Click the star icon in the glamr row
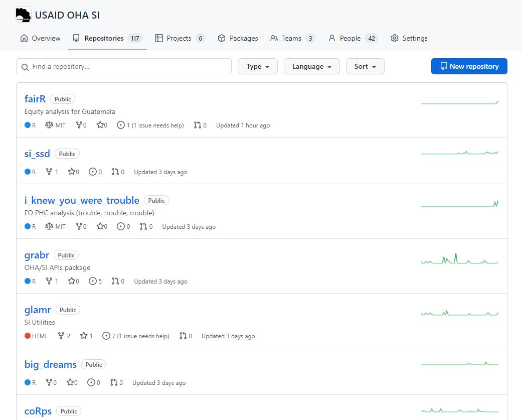This screenshot has height=420, width=522. 84,335
